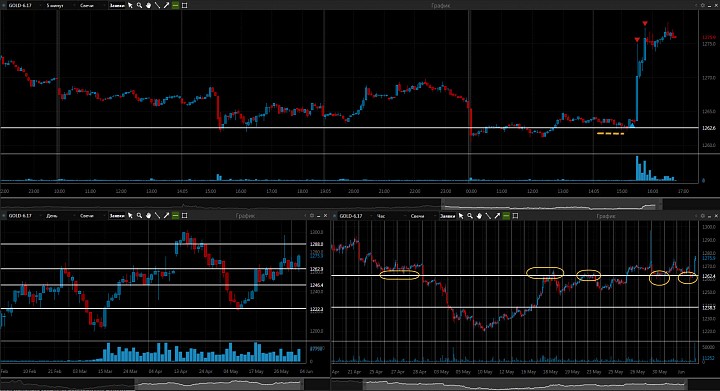Select the cursor pointer tool in the 5-minute chart

coord(130,6)
